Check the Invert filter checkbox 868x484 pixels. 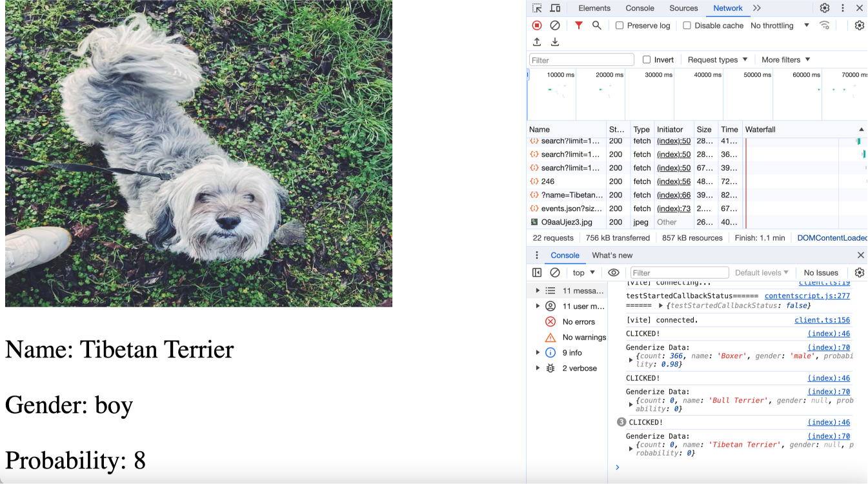(647, 60)
